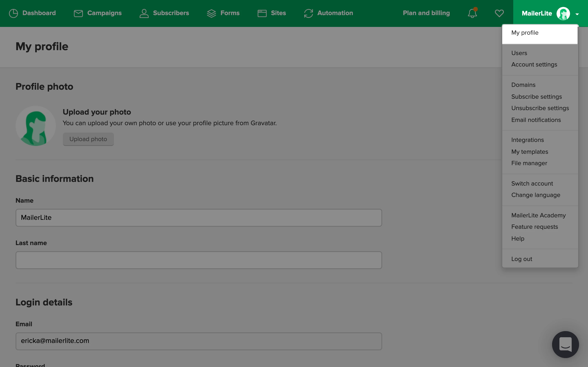Choose Change language in the menu
Viewport: 588px width, 367px height.
pyautogui.click(x=536, y=195)
